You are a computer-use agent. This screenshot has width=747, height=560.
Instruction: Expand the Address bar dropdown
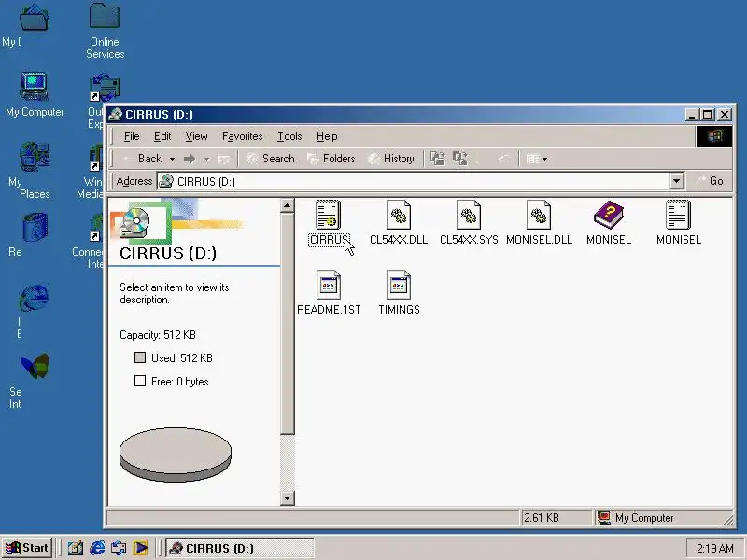(676, 181)
